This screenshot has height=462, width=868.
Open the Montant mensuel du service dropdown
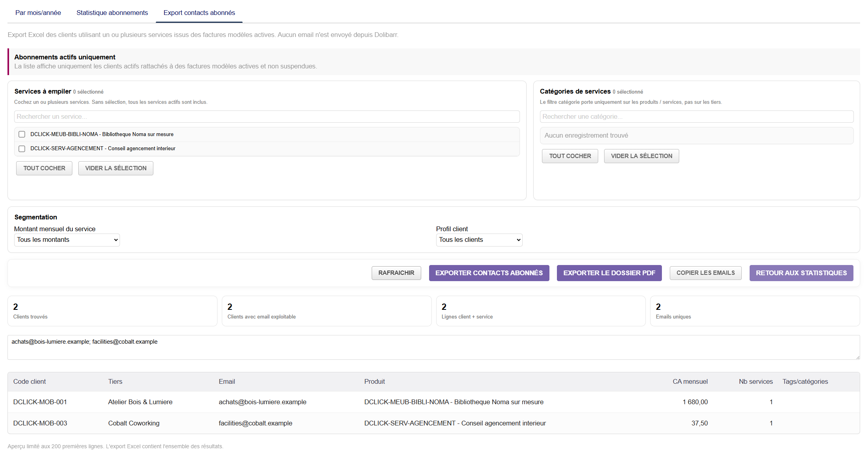(67, 240)
